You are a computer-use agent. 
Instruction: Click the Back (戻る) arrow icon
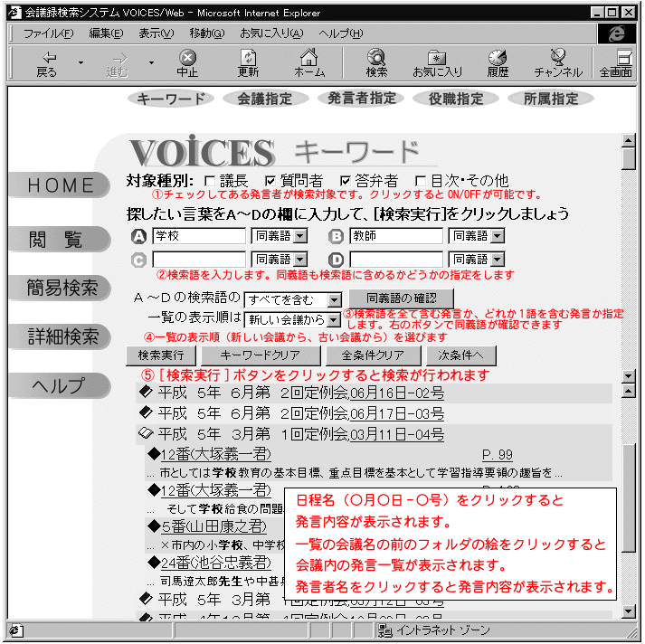point(46,58)
